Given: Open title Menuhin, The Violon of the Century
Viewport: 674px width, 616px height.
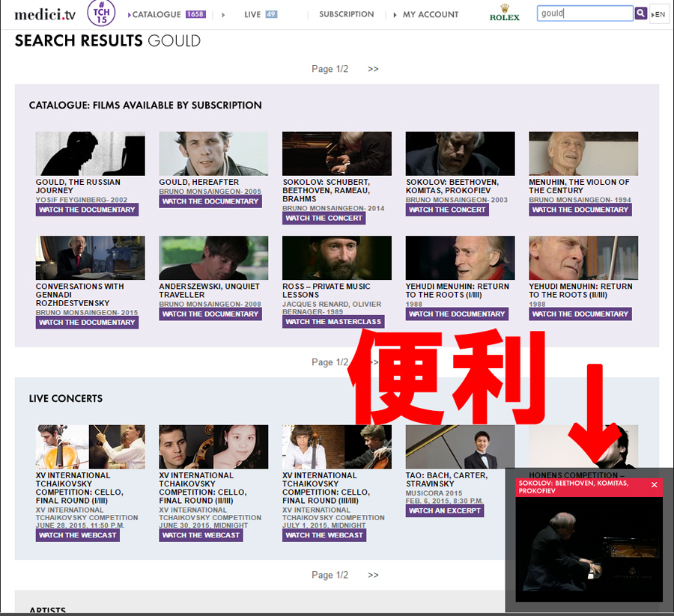Looking at the screenshot, I should point(579,186).
